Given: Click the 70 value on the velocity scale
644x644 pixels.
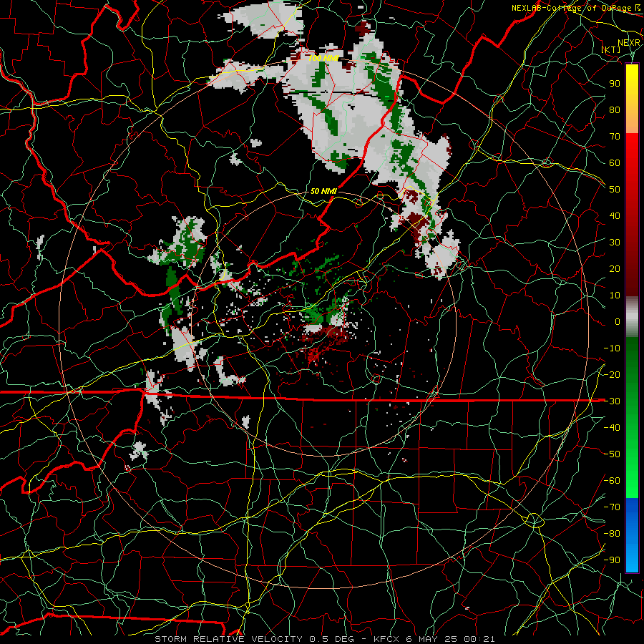Looking at the screenshot, I should [615, 137].
